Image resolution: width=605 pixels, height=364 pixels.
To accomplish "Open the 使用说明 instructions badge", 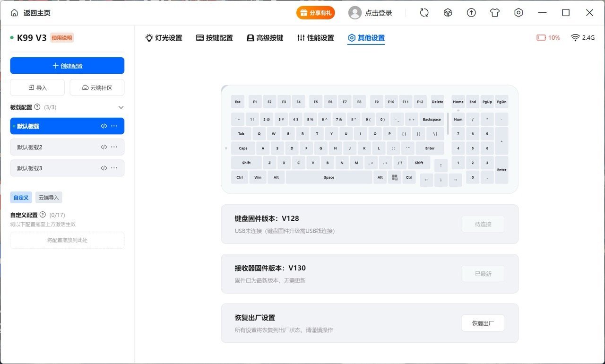I will pyautogui.click(x=62, y=38).
